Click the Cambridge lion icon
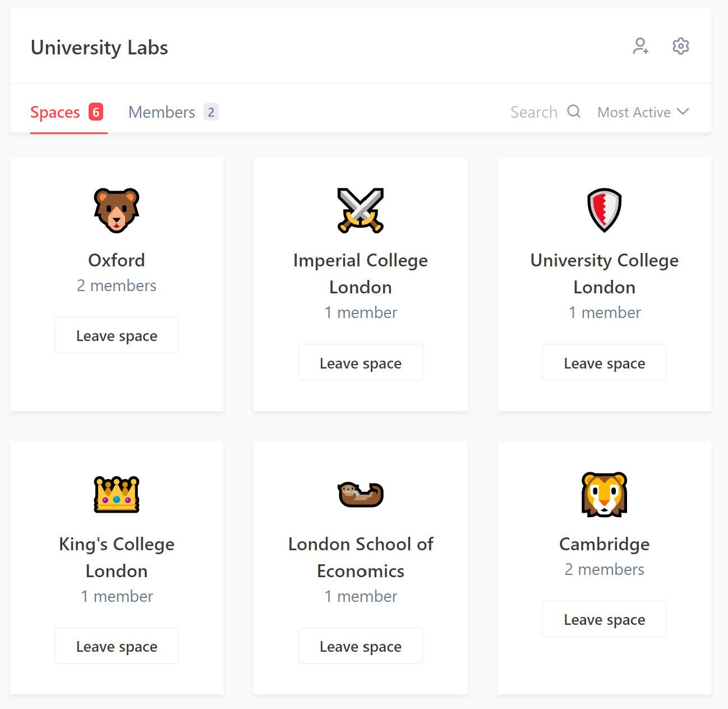The height and width of the screenshot is (709, 728). (x=604, y=494)
